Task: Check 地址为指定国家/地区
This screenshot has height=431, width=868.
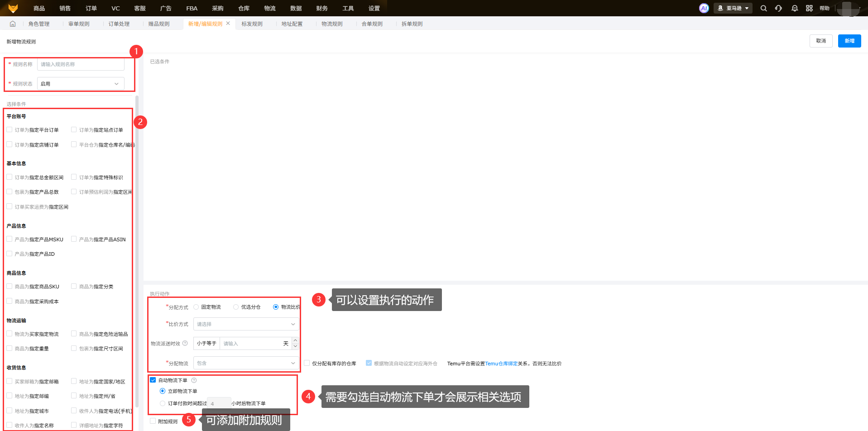Action: coord(74,381)
